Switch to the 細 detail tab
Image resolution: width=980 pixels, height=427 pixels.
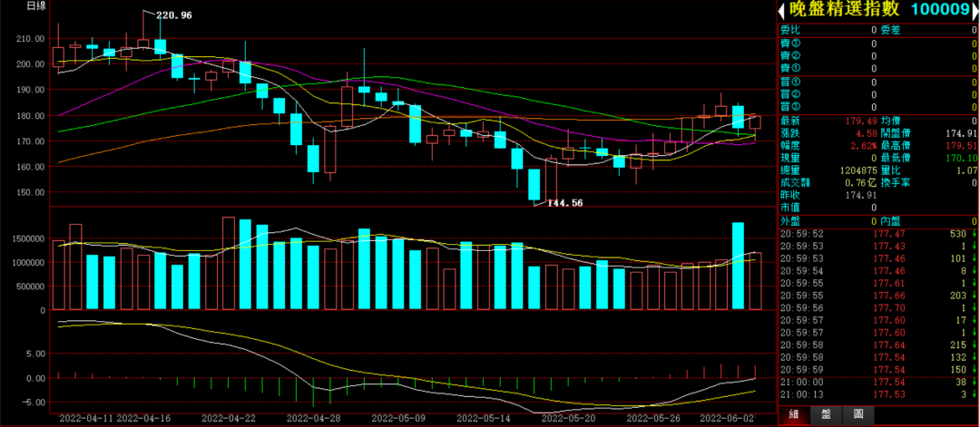tap(794, 415)
